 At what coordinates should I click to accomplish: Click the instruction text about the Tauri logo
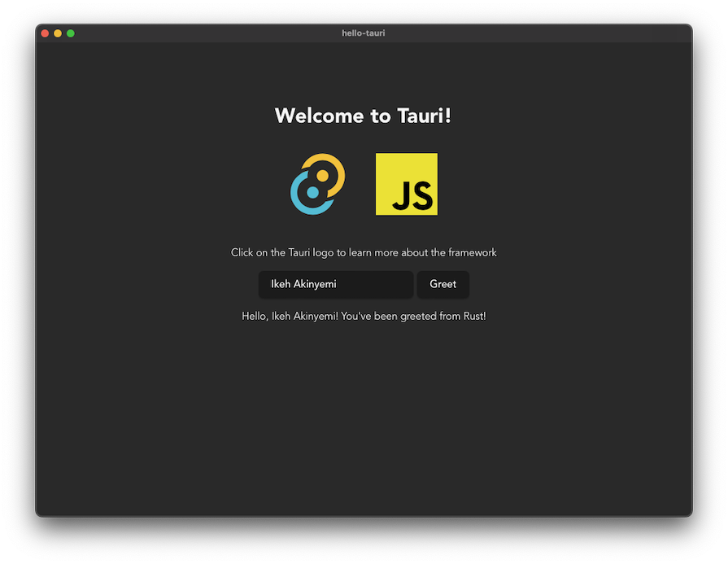point(364,252)
